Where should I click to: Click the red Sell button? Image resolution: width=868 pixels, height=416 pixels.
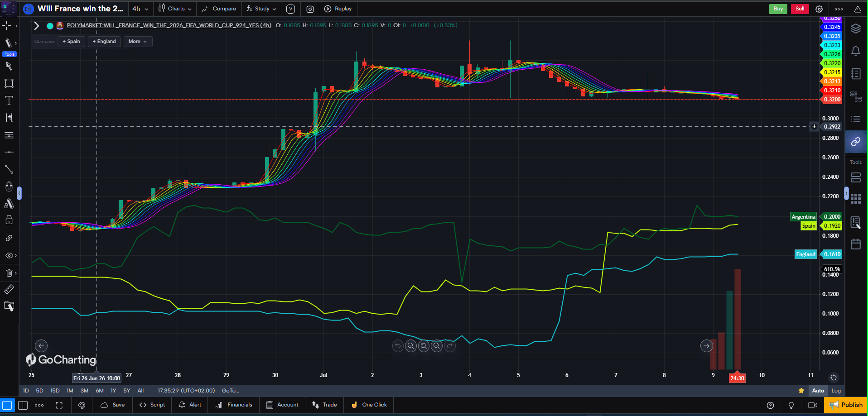coord(800,9)
